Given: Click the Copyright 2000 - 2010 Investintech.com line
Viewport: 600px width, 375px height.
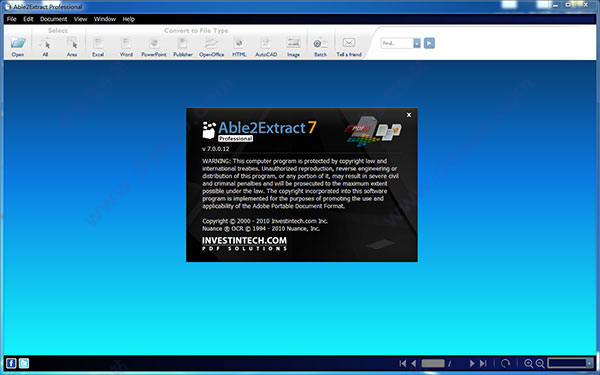Looking at the screenshot, I should (x=265, y=221).
